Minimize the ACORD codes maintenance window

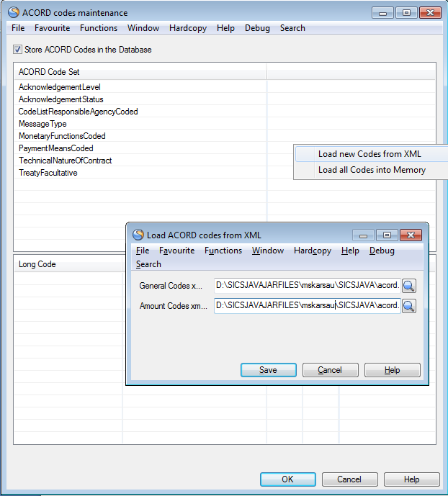click(382, 13)
